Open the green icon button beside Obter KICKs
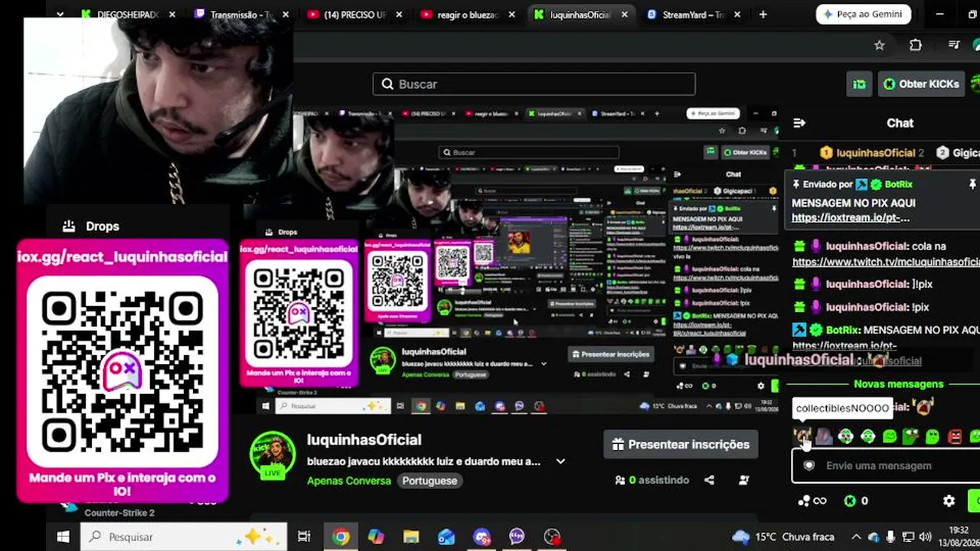 pyautogui.click(x=860, y=84)
